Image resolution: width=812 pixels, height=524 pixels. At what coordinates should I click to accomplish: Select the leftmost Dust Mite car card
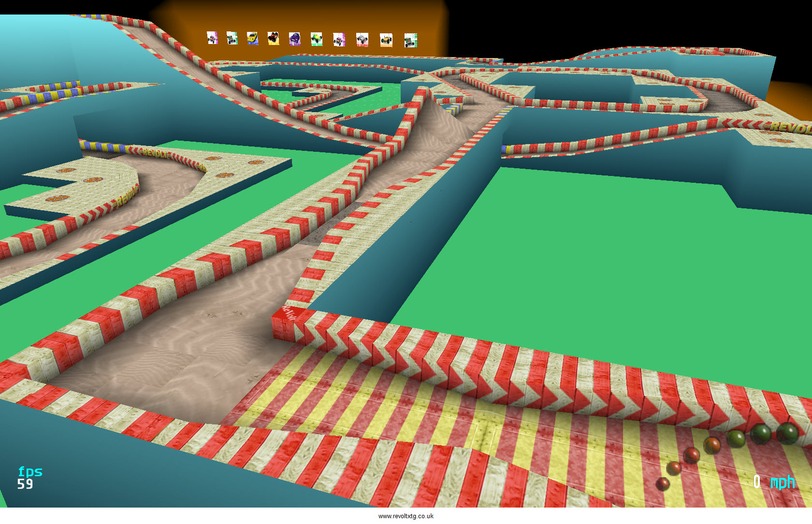tap(212, 38)
